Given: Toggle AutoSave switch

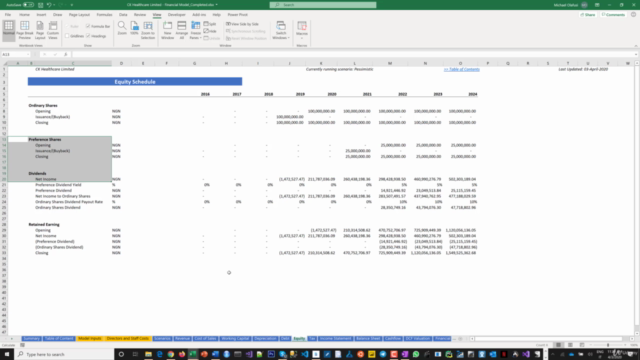Looking at the screenshot, I should (x=28, y=5).
